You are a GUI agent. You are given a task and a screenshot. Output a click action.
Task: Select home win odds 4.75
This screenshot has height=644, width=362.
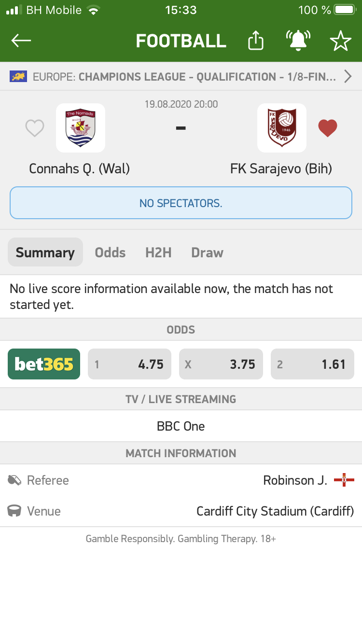(x=129, y=364)
